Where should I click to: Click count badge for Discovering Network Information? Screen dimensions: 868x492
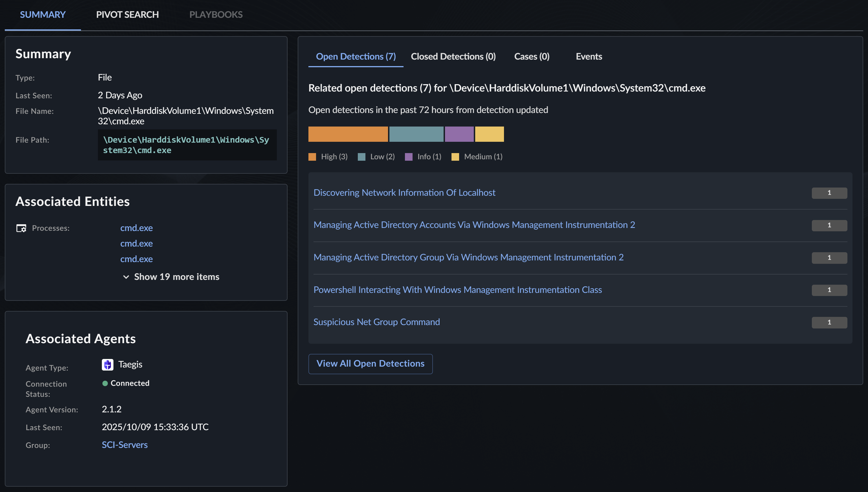coord(829,193)
